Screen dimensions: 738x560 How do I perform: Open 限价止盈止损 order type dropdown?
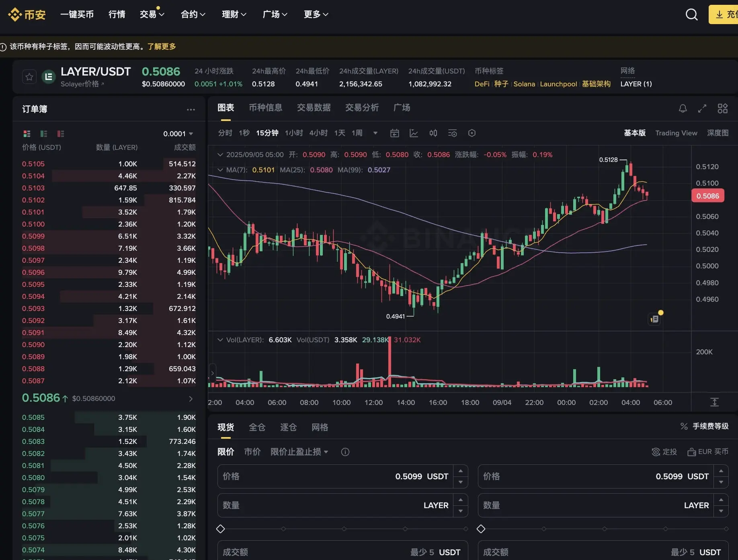(299, 452)
